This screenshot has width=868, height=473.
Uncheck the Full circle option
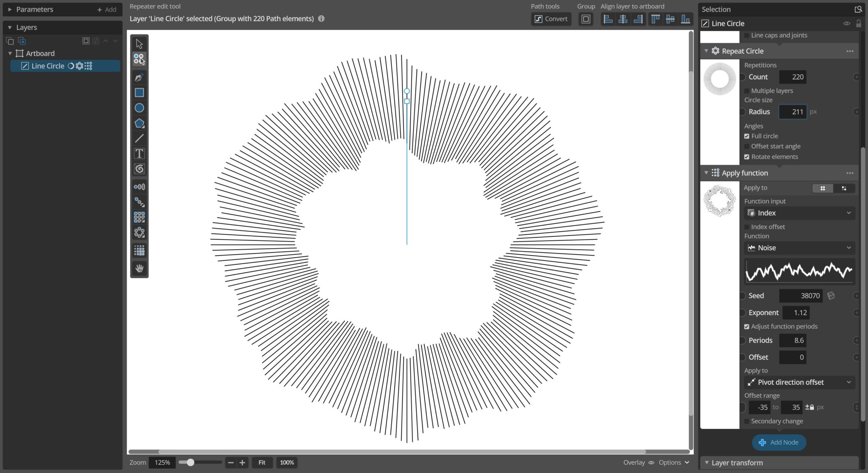(748, 136)
